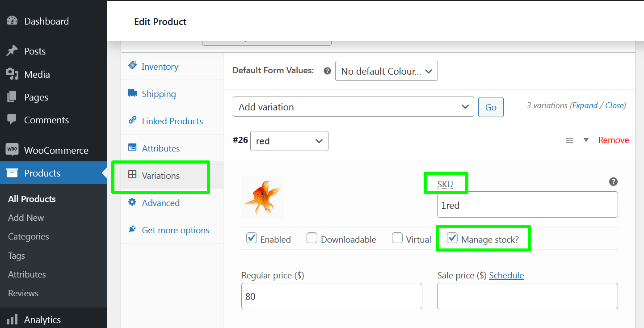Viewport: 644px width, 328px height.
Task: Open the Comments menu
Action: point(54,120)
